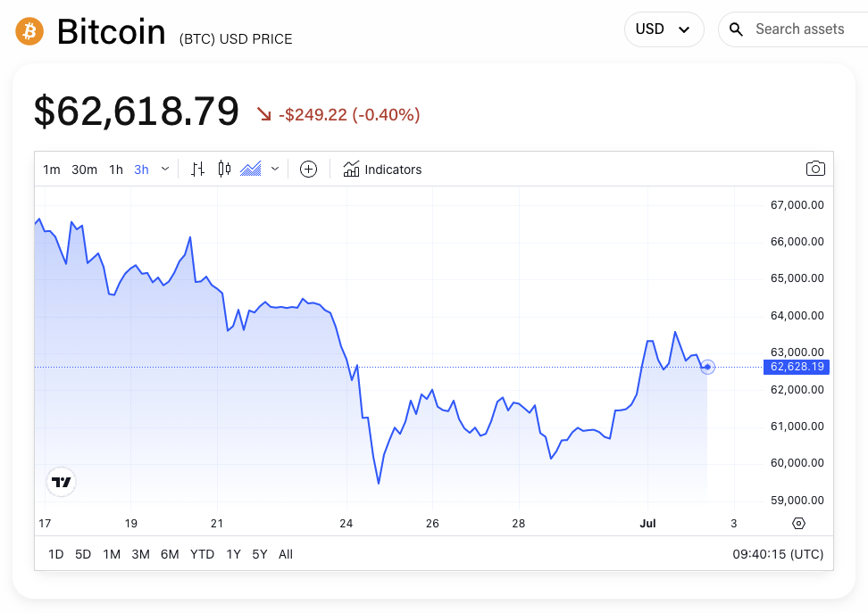Expand the interval selection chevron
Image resolution: width=868 pixels, height=613 pixels.
(x=163, y=169)
